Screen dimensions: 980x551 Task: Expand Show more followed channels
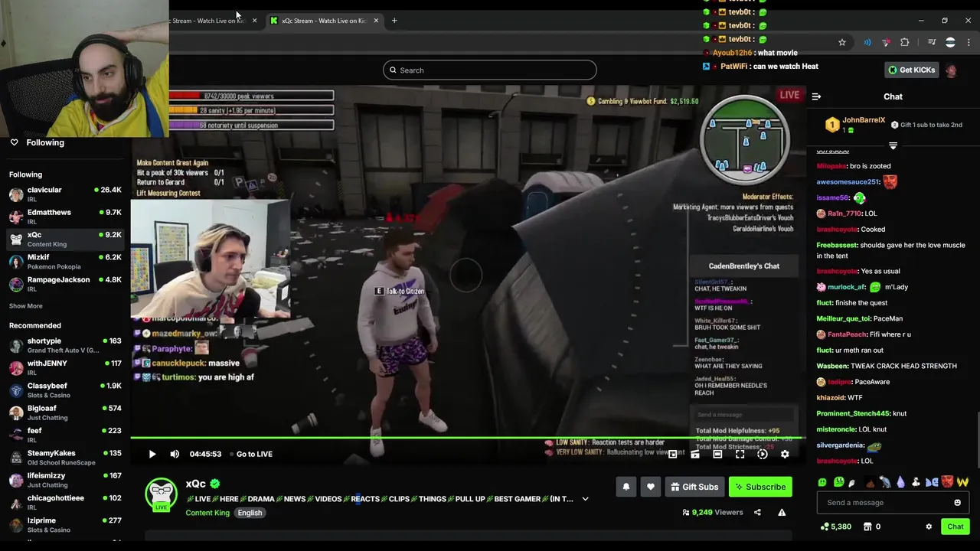click(x=26, y=306)
